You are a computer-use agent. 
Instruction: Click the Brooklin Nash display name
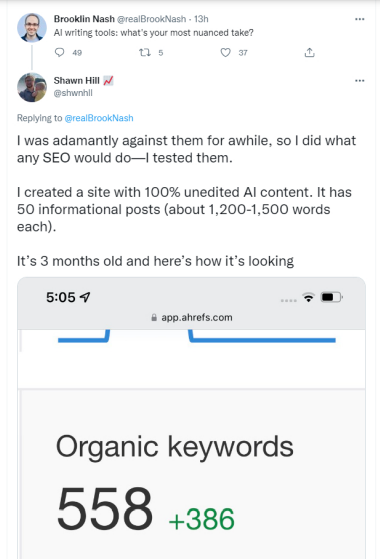[x=84, y=19]
